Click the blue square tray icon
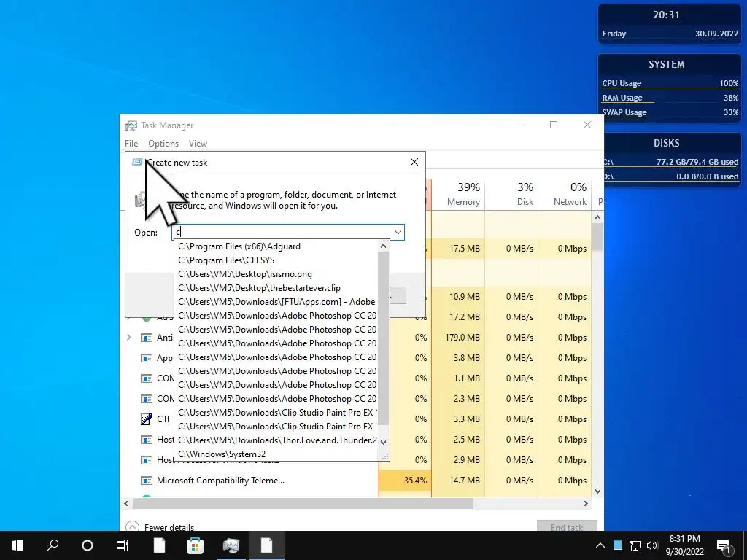 point(618,545)
